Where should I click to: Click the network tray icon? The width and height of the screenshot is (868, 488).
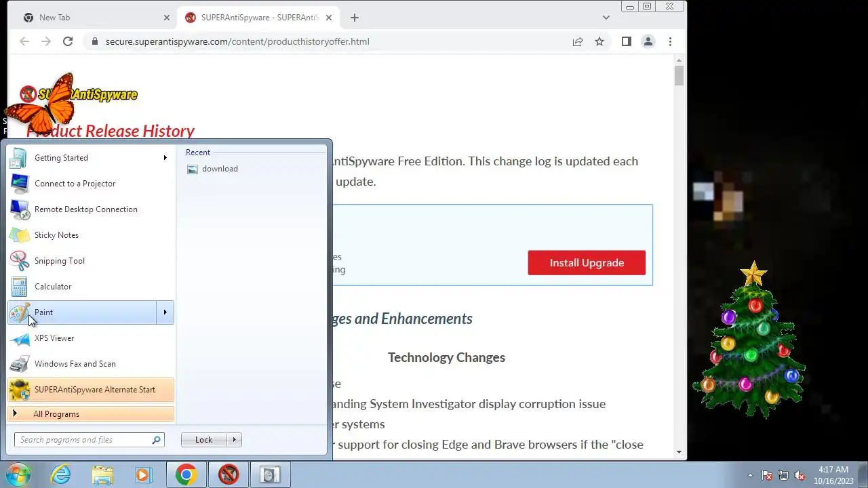[x=783, y=475]
